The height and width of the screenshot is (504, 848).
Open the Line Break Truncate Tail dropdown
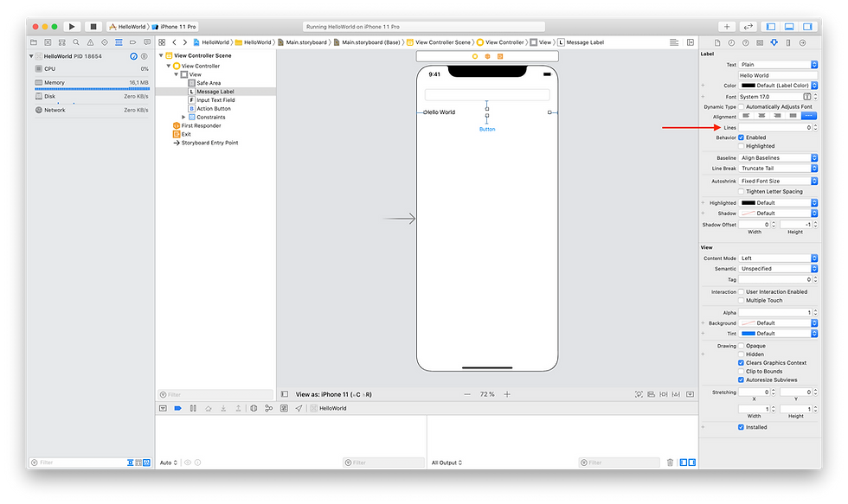point(778,168)
